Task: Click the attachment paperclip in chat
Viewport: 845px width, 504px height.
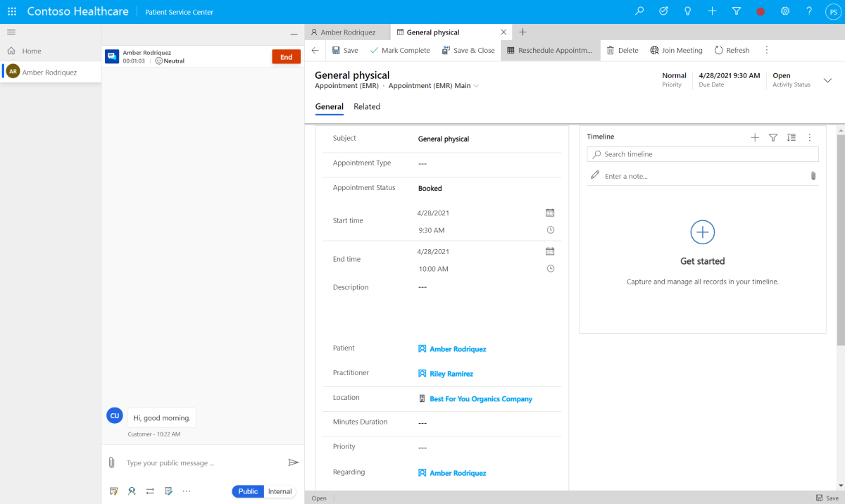Action: point(111,462)
